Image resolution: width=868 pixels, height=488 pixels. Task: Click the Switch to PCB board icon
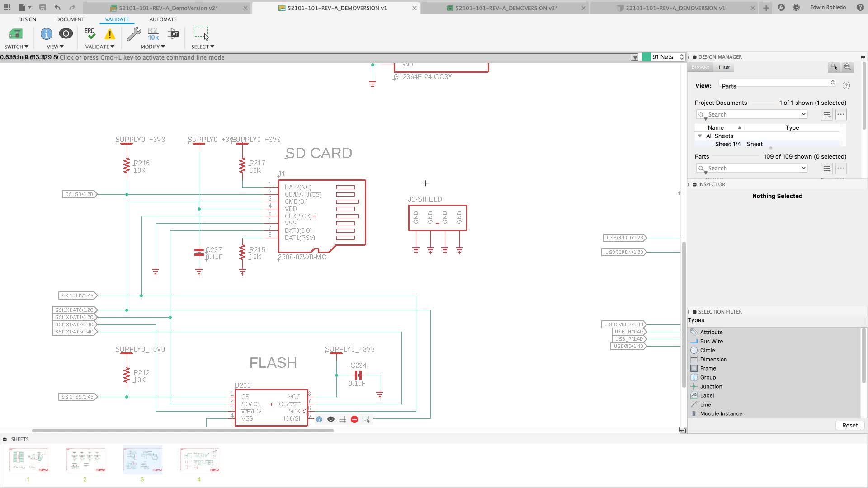(16, 34)
